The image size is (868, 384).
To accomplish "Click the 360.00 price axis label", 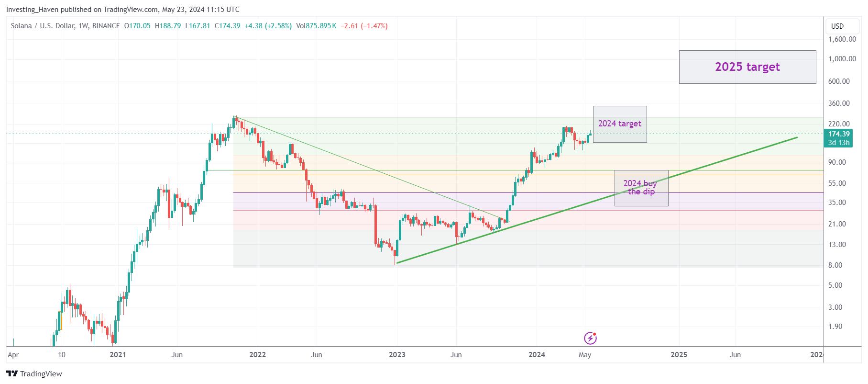I will coord(839,103).
